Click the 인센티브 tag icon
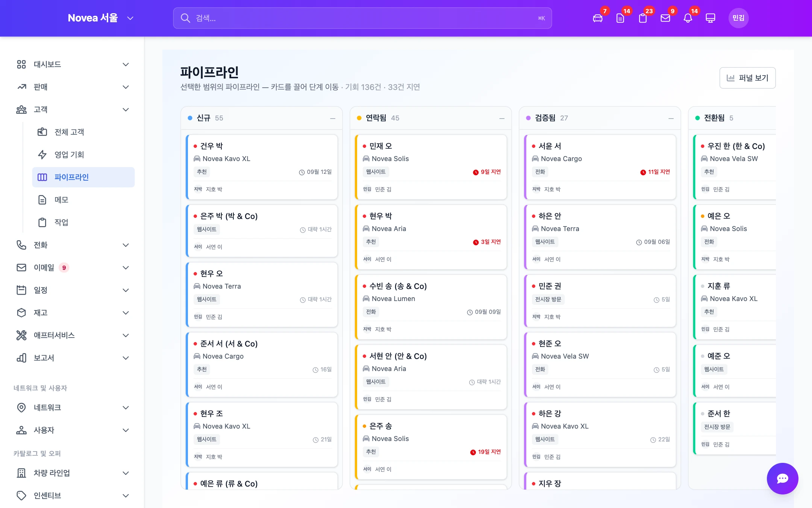The height and width of the screenshot is (508, 812). (x=21, y=496)
